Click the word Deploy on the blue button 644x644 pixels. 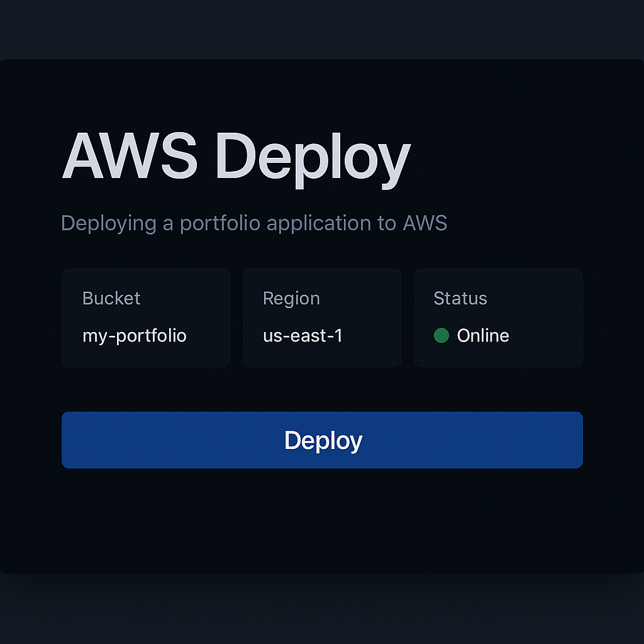tap(323, 440)
